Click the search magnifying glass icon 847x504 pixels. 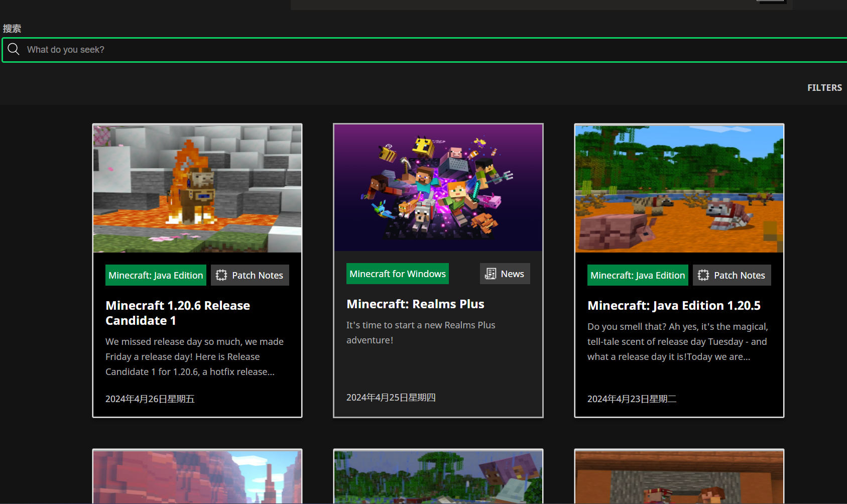click(14, 49)
